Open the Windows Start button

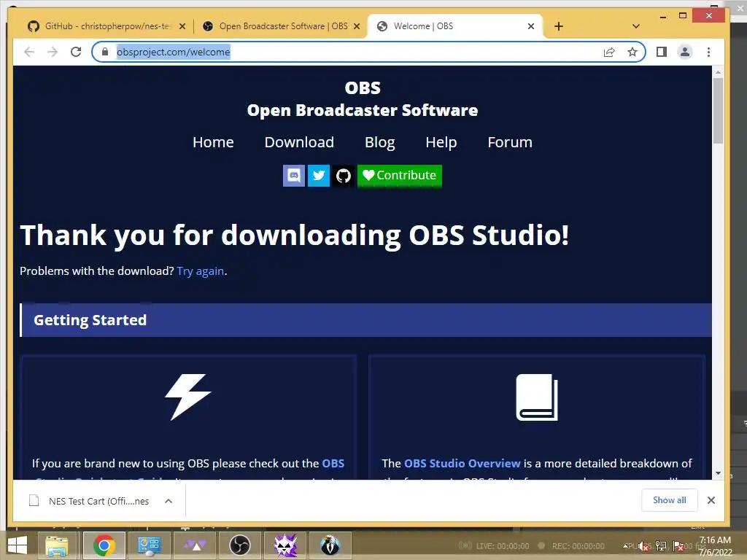pyautogui.click(x=18, y=545)
